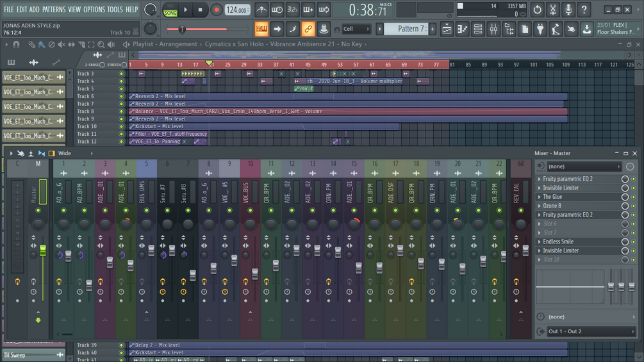Open the Channel rack icon
Screen dimensions: 644x362
pyautogui.click(x=477, y=29)
